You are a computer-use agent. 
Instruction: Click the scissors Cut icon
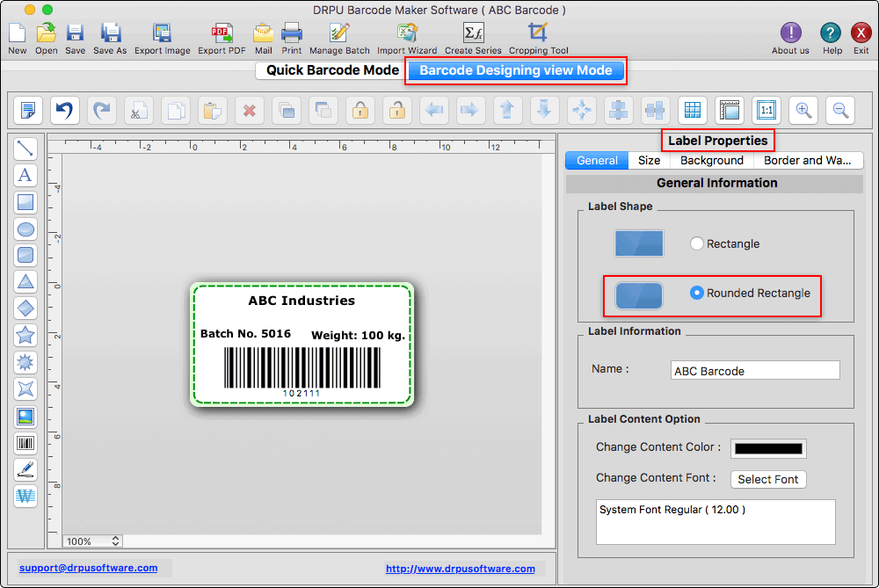point(139,110)
